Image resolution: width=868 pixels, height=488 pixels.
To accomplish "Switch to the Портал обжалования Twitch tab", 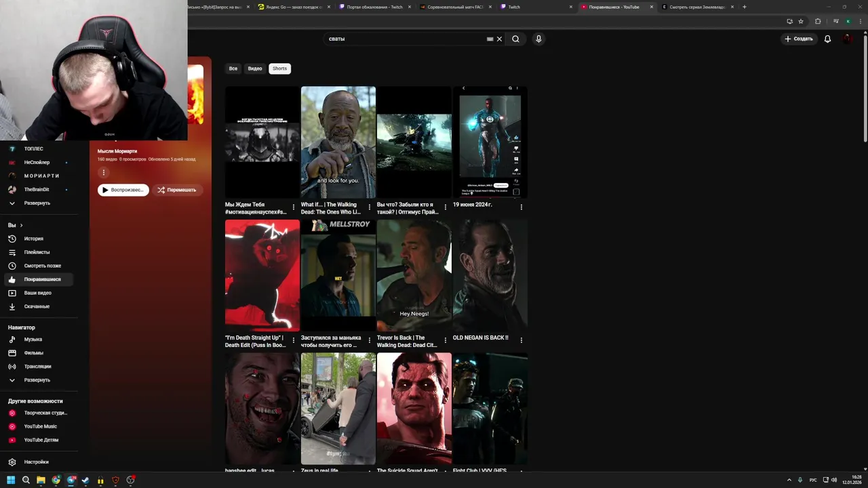I will [373, 7].
